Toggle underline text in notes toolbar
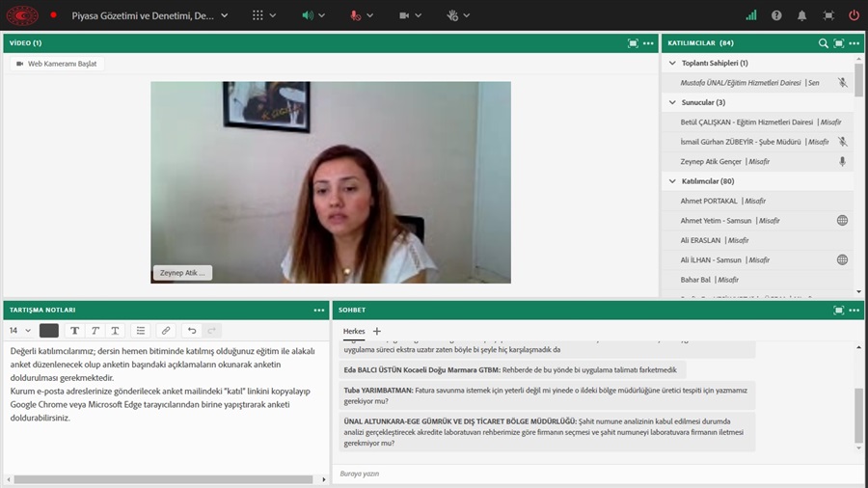The image size is (868, 488). (x=115, y=330)
